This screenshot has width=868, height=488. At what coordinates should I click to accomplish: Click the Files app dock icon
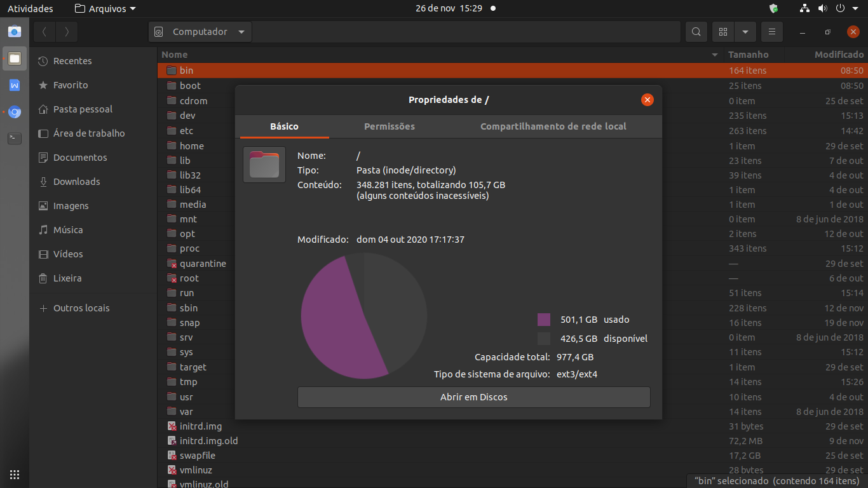pos(15,58)
